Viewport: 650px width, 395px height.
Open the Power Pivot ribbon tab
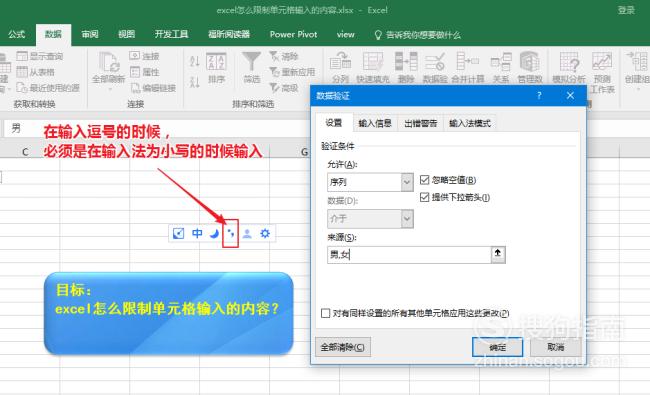click(293, 34)
